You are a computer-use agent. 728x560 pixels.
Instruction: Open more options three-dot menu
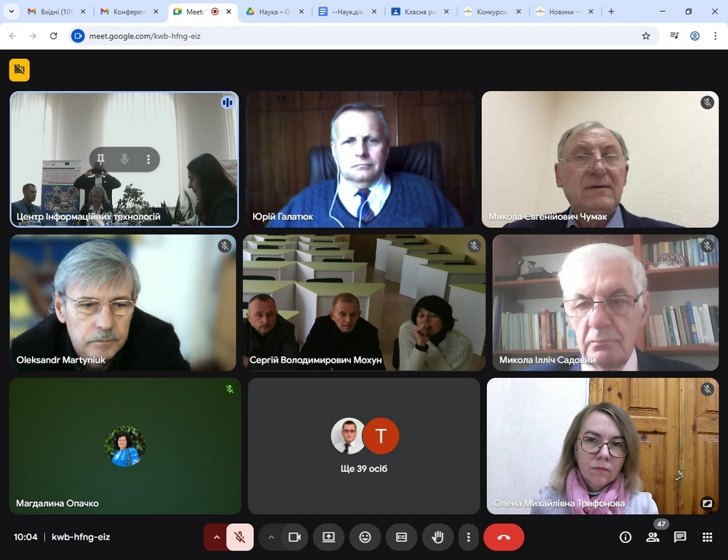pyautogui.click(x=468, y=537)
